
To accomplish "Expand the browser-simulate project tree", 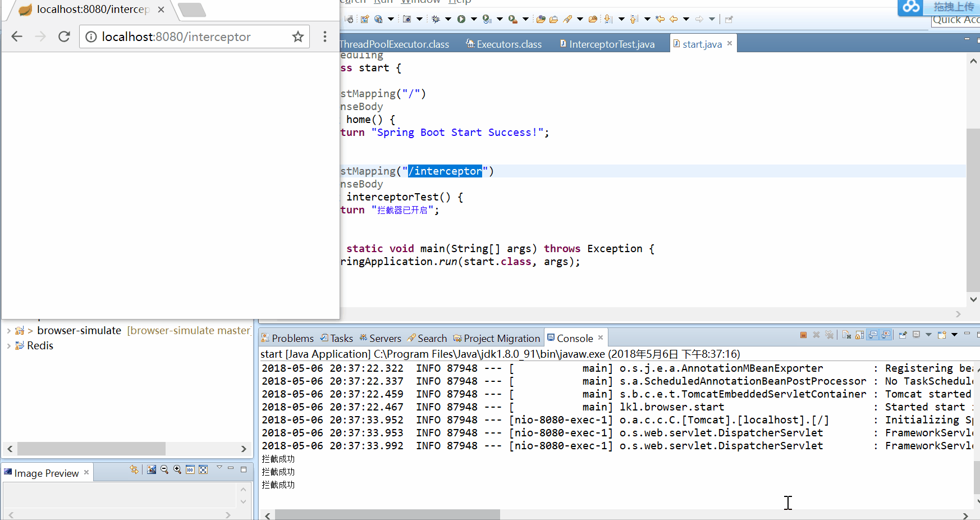I will [9, 331].
